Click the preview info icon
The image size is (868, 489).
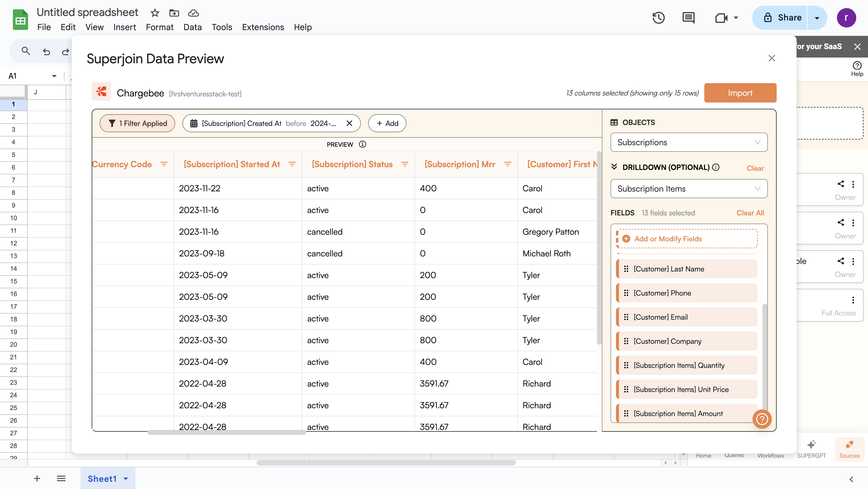(363, 144)
